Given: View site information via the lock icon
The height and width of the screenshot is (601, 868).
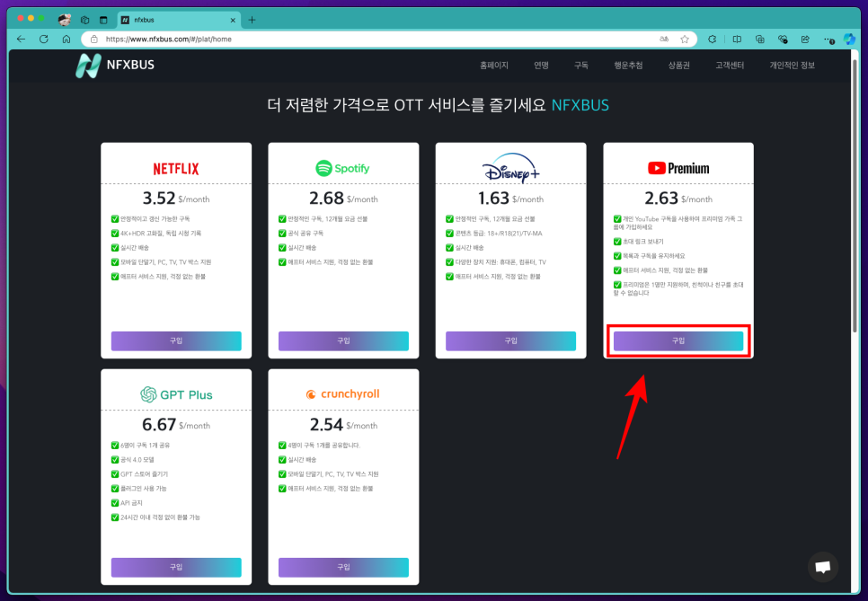Looking at the screenshot, I should 94,40.
